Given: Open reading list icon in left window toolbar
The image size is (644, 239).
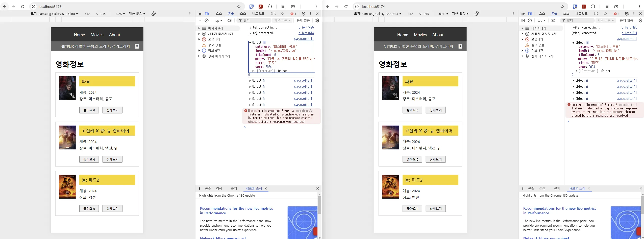Looking at the screenshot, I should (x=283, y=7).
